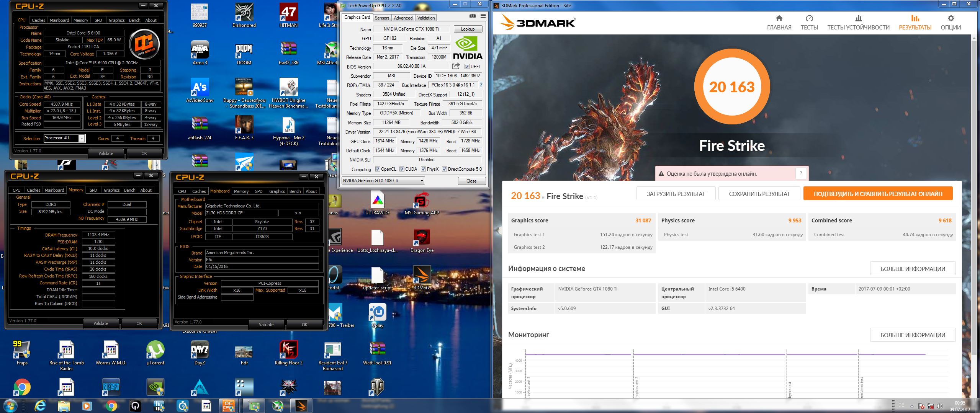
Task: Click the question mark on the validation warning
Action: [800, 174]
